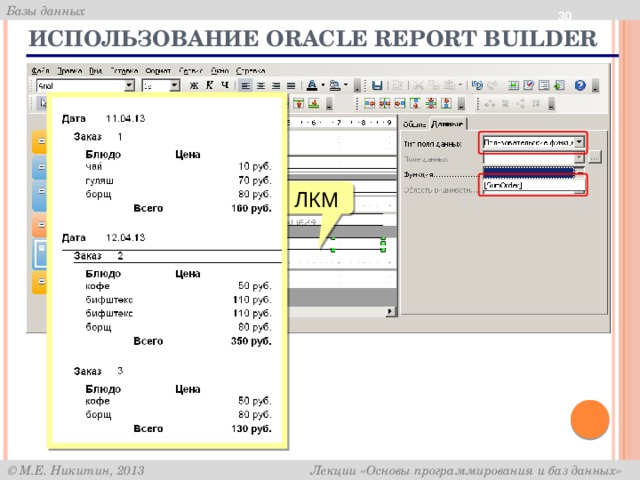640x480 pixels.
Task: Click the total 160 руб.
Action: pos(251,208)
